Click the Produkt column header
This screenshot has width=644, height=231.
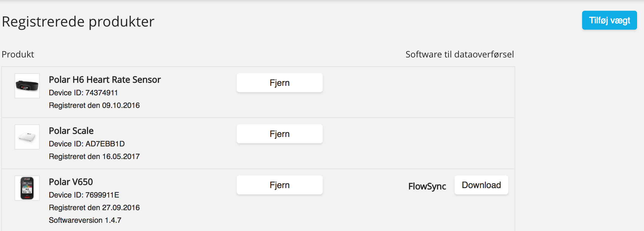click(x=18, y=54)
